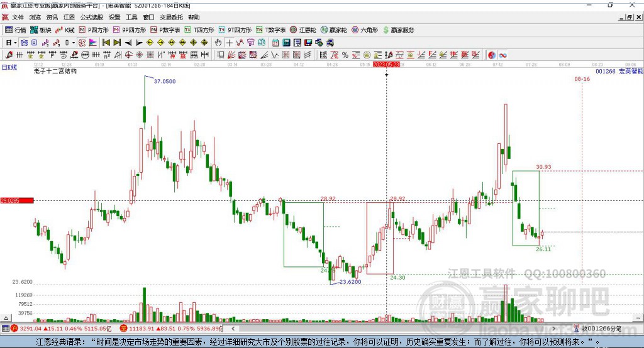
Task: Click the infinity loop icon
Action: (x=502, y=55)
